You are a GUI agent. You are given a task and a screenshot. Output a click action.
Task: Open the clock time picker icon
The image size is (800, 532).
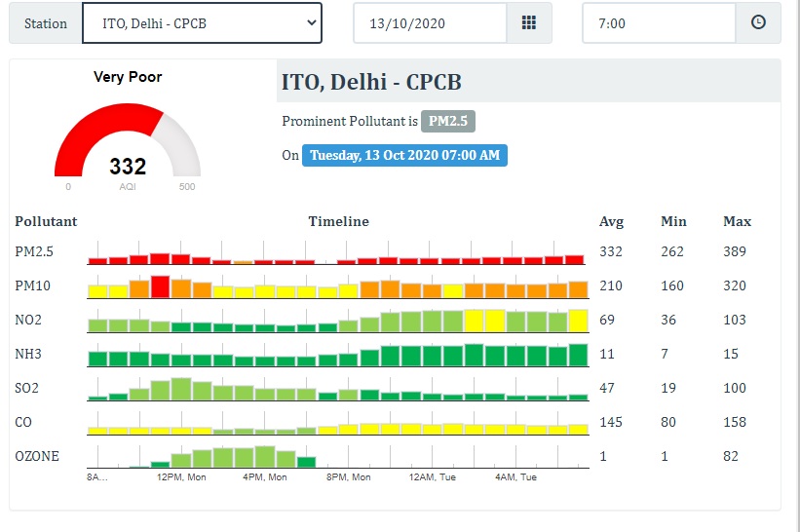click(x=758, y=23)
